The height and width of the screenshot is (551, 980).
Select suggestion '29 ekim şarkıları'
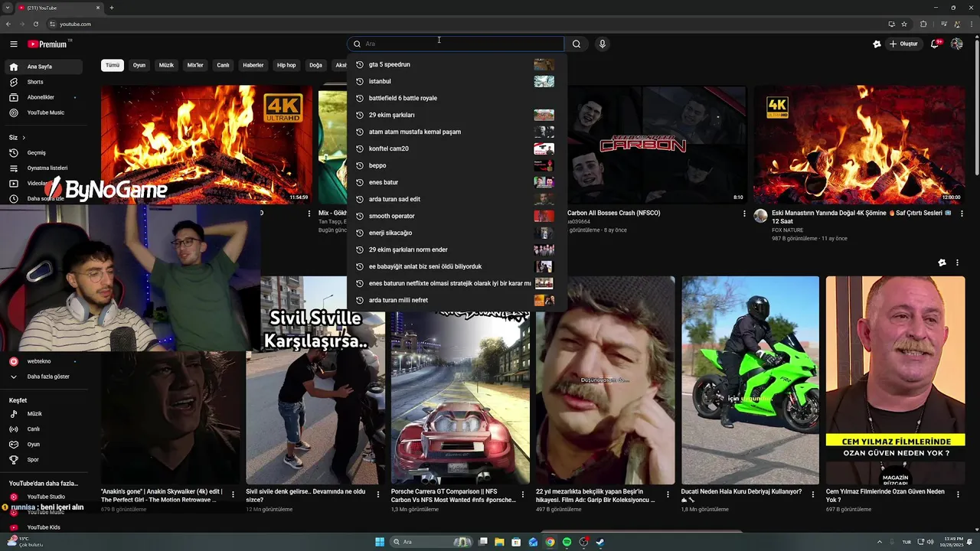[x=457, y=115]
